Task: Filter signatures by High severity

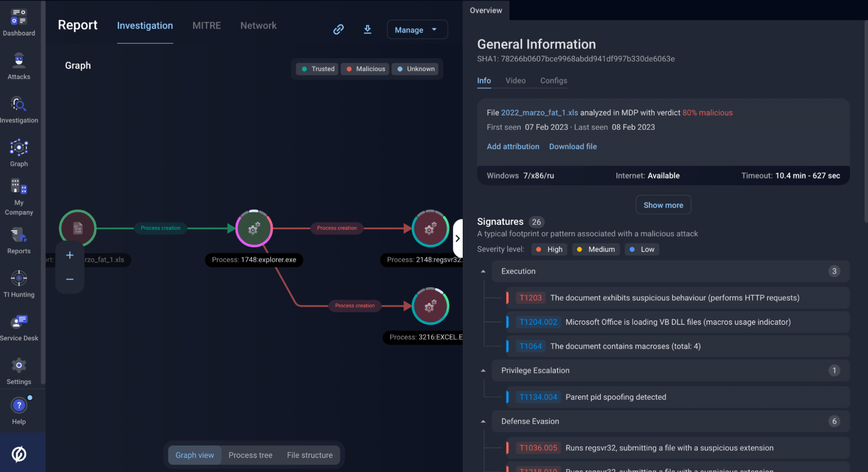Action: coord(549,249)
